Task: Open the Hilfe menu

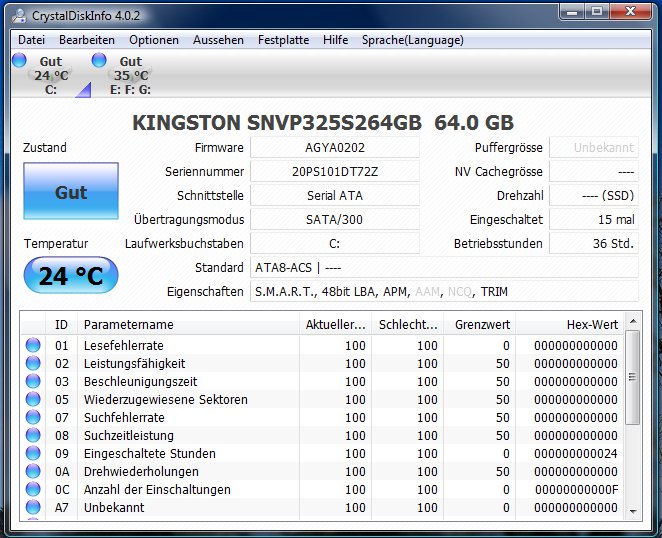Action: coord(336,40)
